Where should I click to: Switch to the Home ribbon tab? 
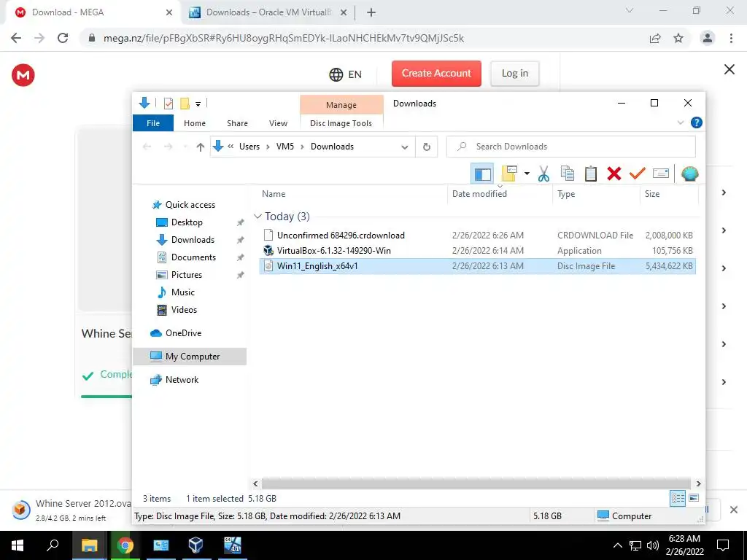pos(194,123)
